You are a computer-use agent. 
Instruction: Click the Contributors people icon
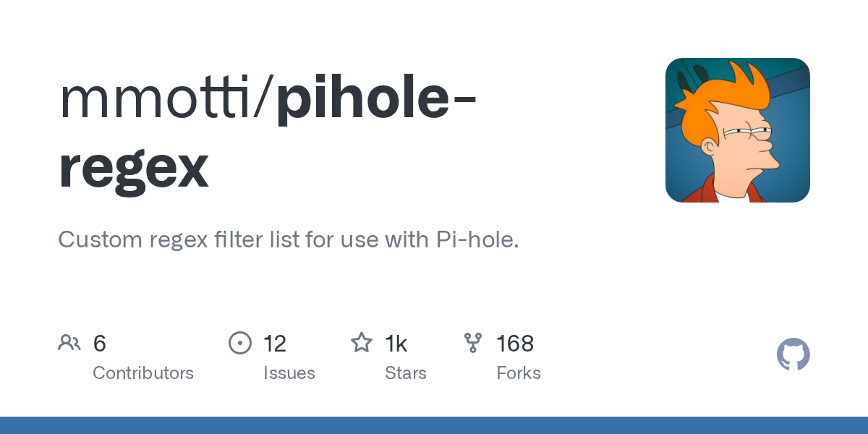[69, 342]
